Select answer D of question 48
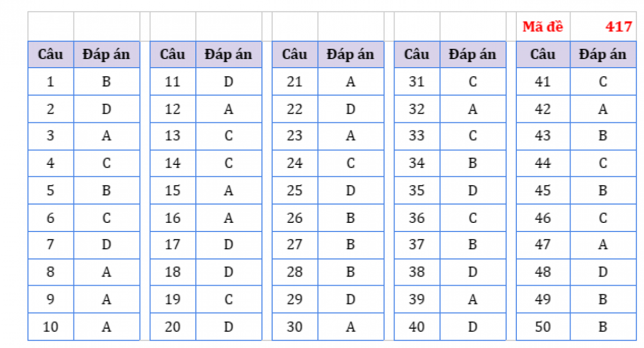Screen dimensions: 644x348 click(x=603, y=272)
